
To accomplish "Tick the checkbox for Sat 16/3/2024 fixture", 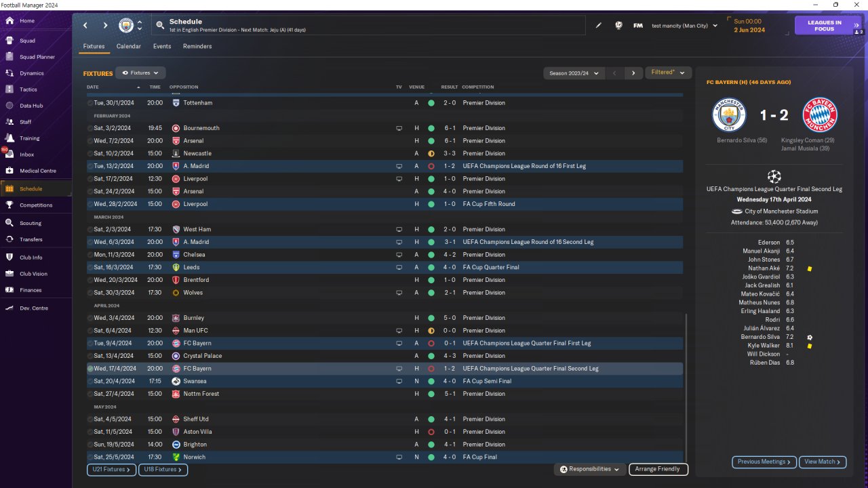I will pos(90,268).
